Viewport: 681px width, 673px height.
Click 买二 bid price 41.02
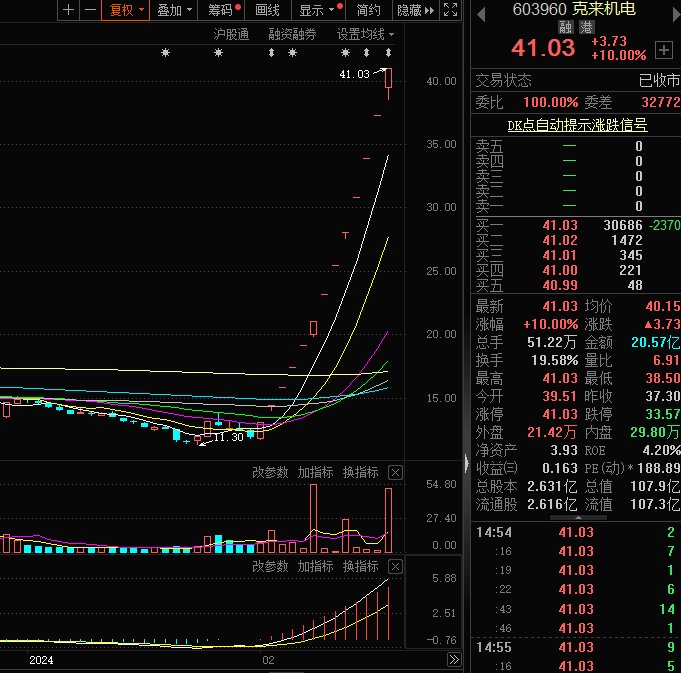tap(560, 240)
